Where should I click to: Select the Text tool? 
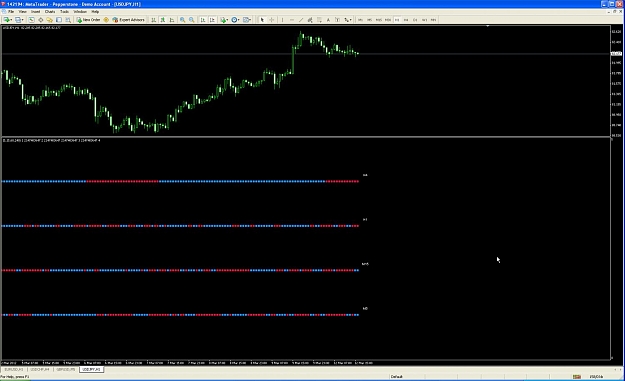[x=328, y=20]
